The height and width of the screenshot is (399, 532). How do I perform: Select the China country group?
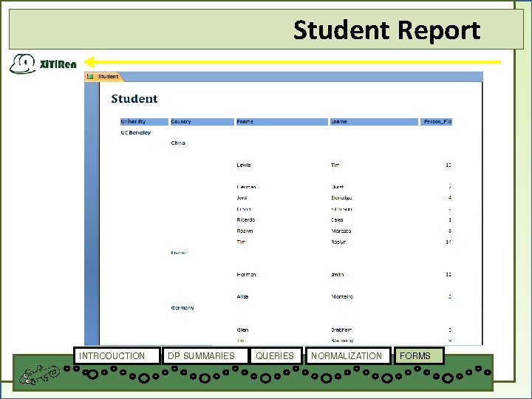[178, 143]
